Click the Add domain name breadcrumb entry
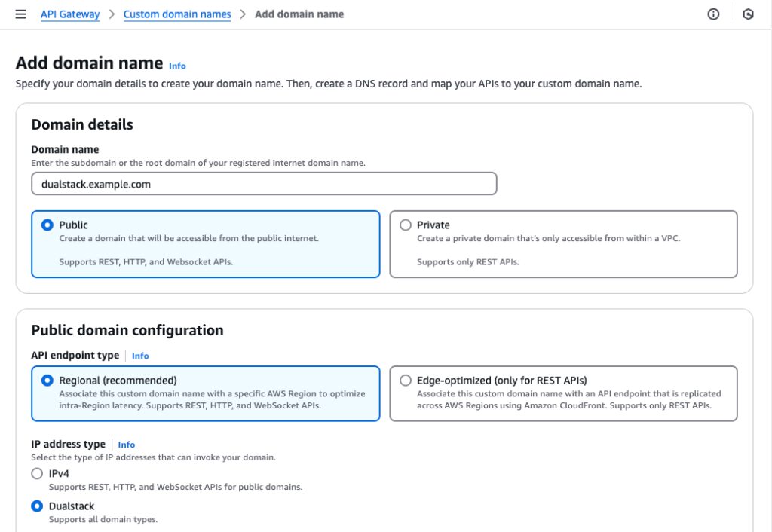 click(x=299, y=14)
